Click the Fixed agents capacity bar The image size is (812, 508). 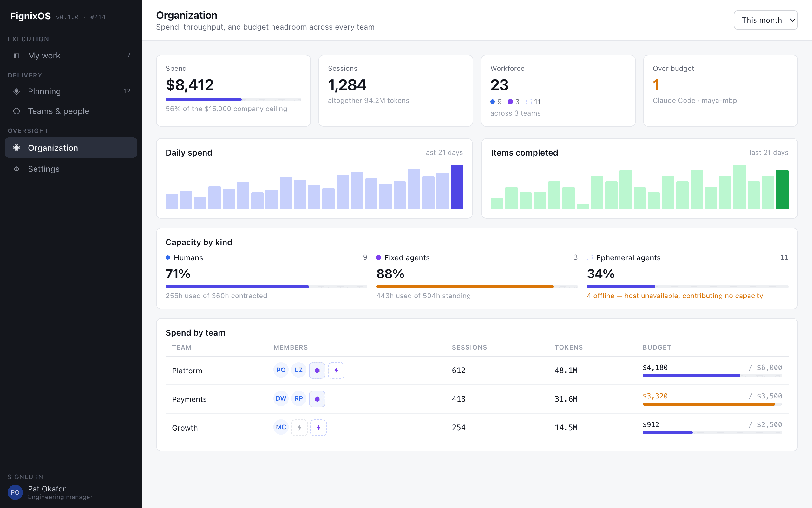(x=477, y=287)
